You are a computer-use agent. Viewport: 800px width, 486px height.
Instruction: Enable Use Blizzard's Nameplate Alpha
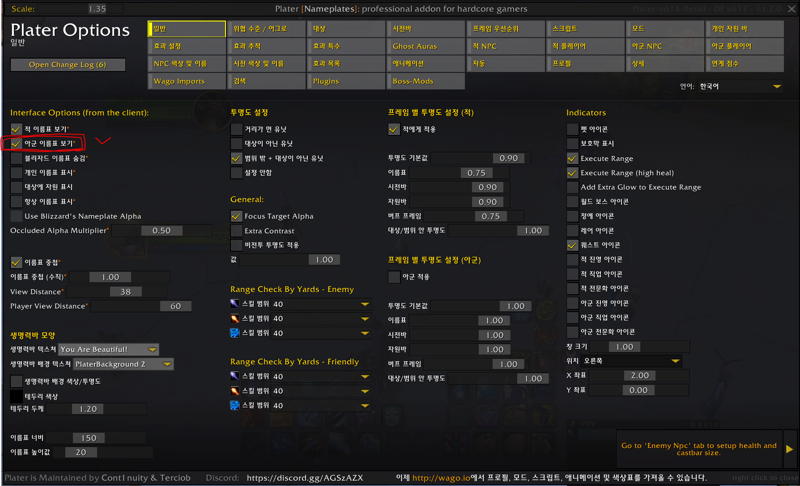16,216
